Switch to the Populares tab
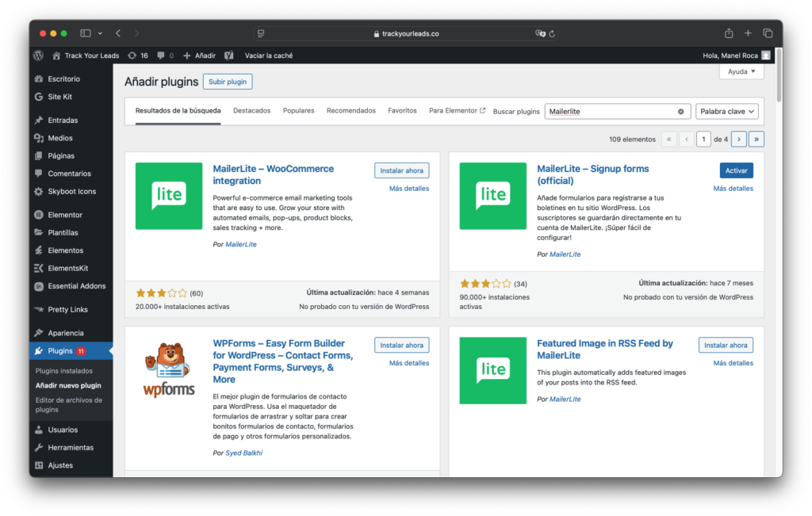 (298, 111)
